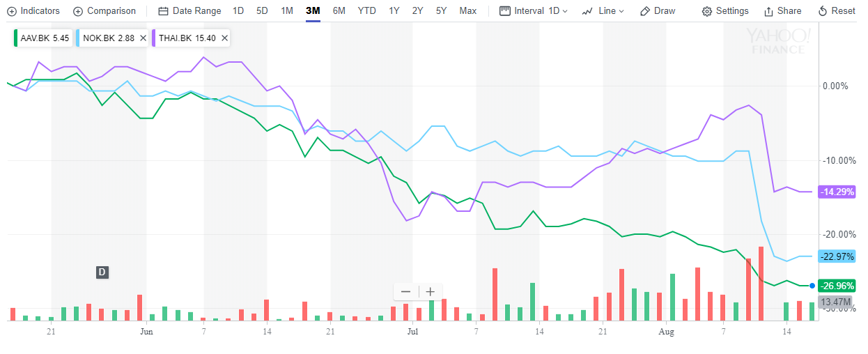This screenshot has height=354, width=868.
Task: Select the Max range
Action: tap(468, 11)
